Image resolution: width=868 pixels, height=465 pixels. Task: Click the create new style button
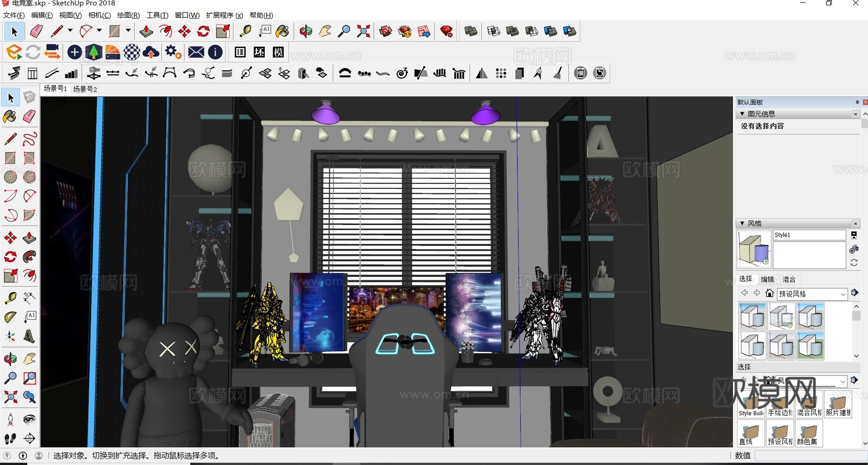pos(854,249)
